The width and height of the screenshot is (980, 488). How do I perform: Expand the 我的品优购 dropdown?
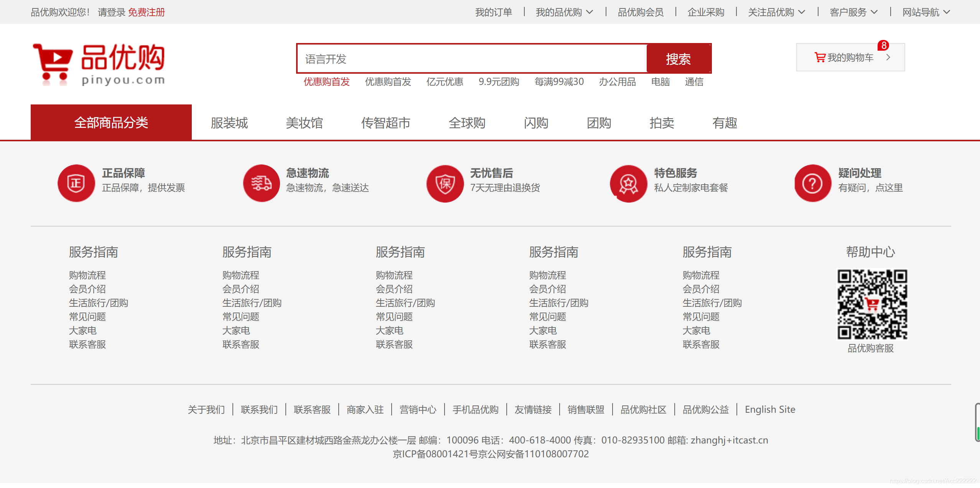coord(564,12)
